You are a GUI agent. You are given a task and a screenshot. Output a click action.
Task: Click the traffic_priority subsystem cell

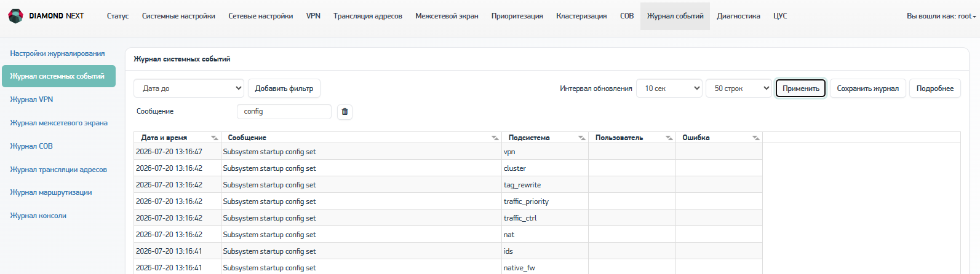pyautogui.click(x=545, y=202)
